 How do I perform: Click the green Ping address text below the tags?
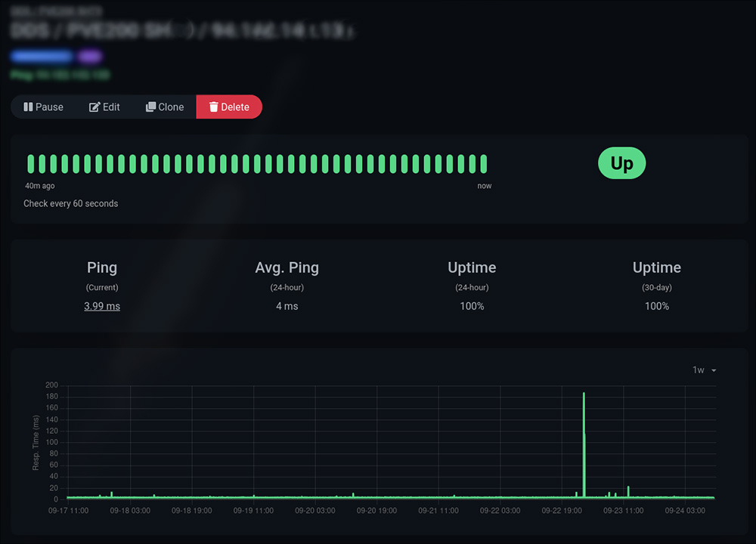pyautogui.click(x=60, y=75)
